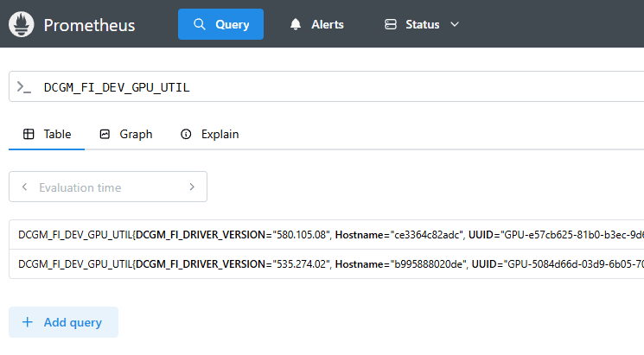Expand the Status menu chevron
The image size is (644, 355).
455,24
